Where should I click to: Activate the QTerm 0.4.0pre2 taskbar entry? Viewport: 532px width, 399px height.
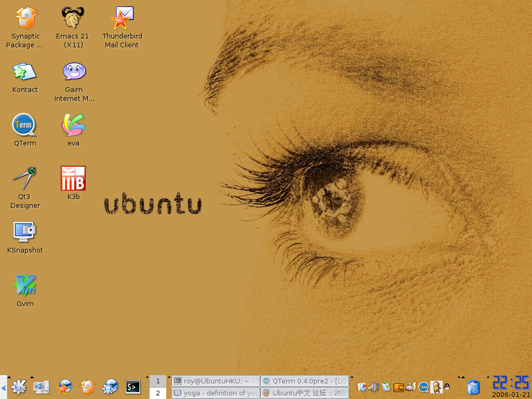tap(304, 381)
